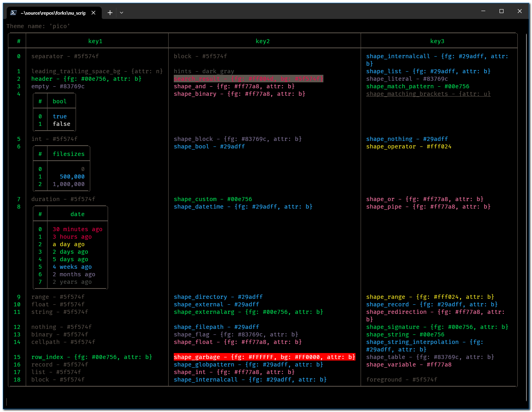Click 'a day ago' date value
Image resolution: width=532 pixels, height=412 pixels.
tap(68, 244)
